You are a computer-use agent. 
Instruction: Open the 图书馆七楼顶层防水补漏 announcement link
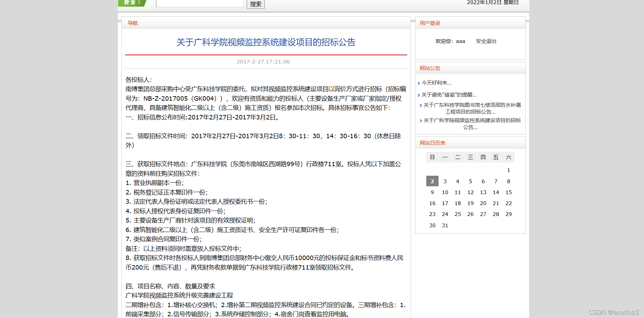tap(472, 109)
